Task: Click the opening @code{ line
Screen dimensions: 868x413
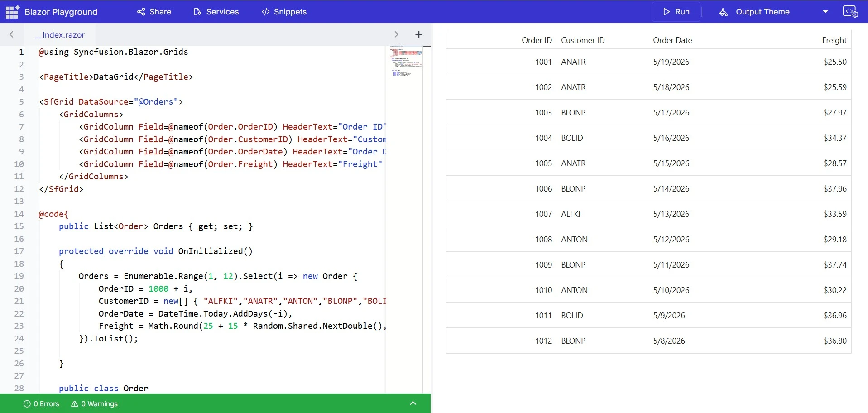Action: 53,214
